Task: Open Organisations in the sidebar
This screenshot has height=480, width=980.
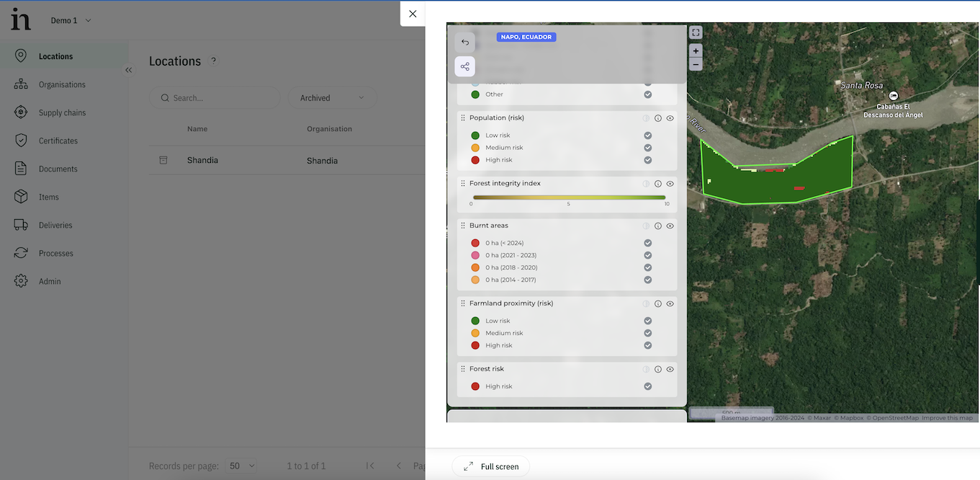Action: coord(64,84)
